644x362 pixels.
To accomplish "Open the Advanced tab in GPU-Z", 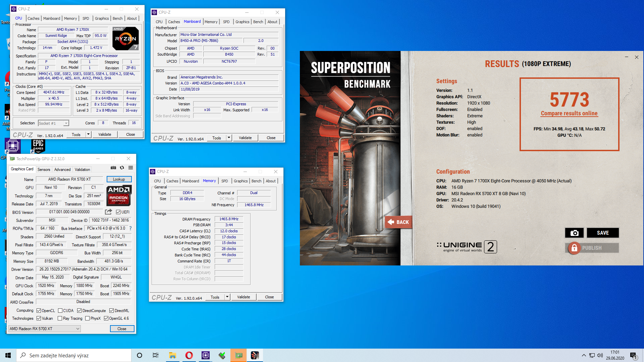I will pos(62,170).
